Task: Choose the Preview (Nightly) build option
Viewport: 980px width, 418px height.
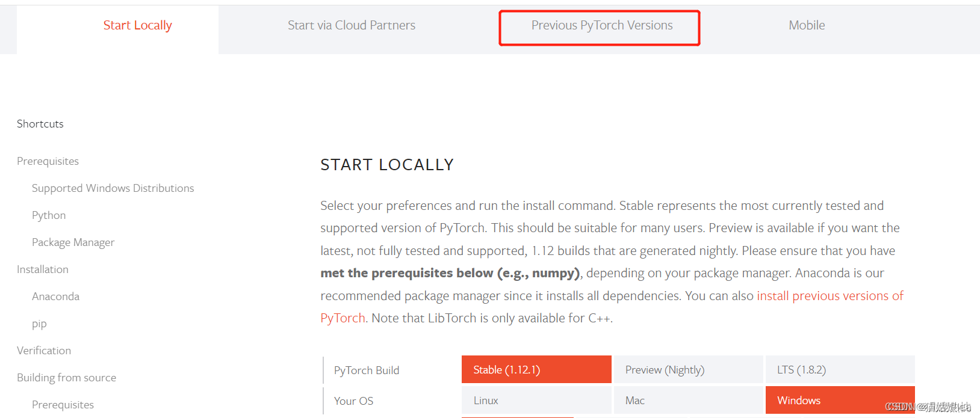Action: pos(687,369)
